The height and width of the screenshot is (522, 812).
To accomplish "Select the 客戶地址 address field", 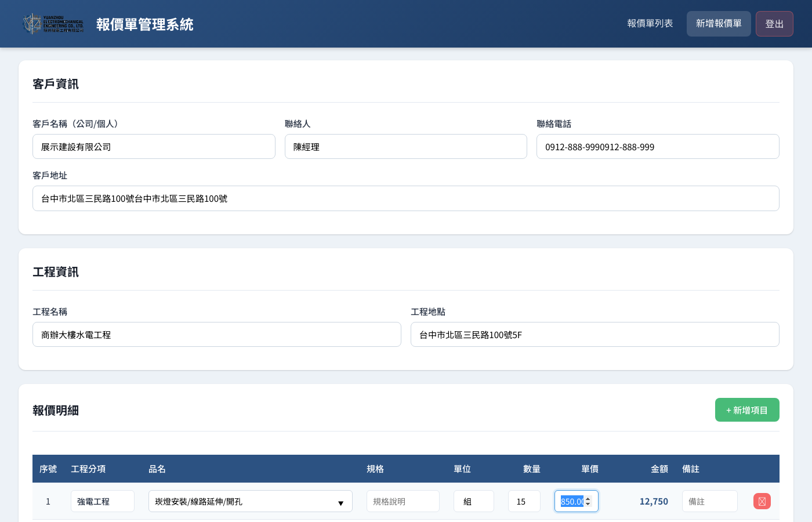I will click(405, 198).
